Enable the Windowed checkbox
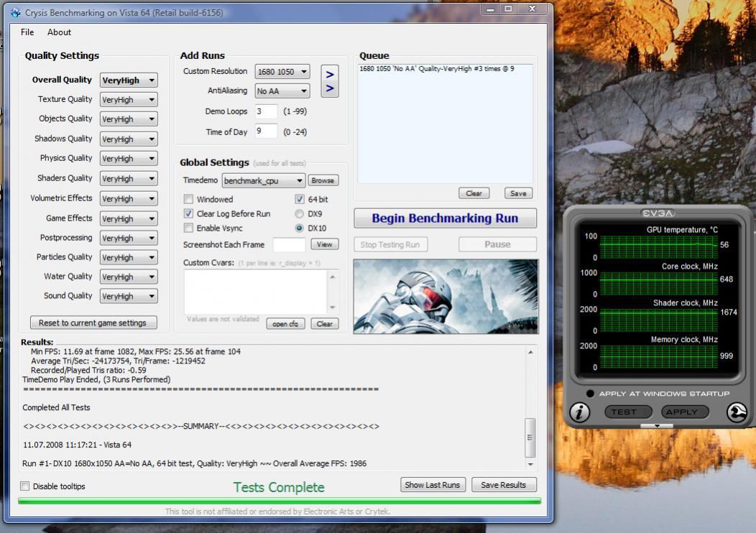Viewport: 756px width, 533px height. 188,199
